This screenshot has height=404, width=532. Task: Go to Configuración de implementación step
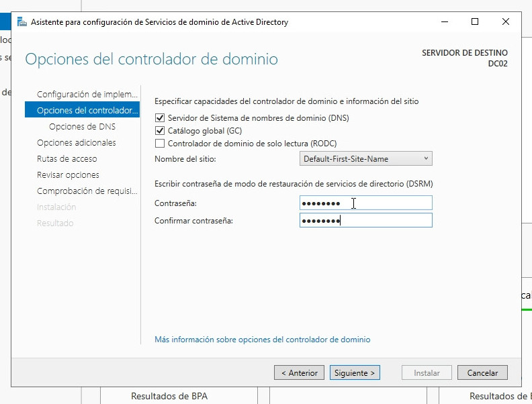tap(87, 95)
